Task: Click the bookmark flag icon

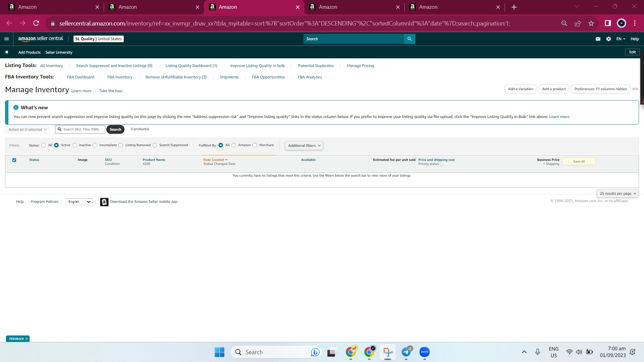Action: pyautogui.click(x=6, y=52)
